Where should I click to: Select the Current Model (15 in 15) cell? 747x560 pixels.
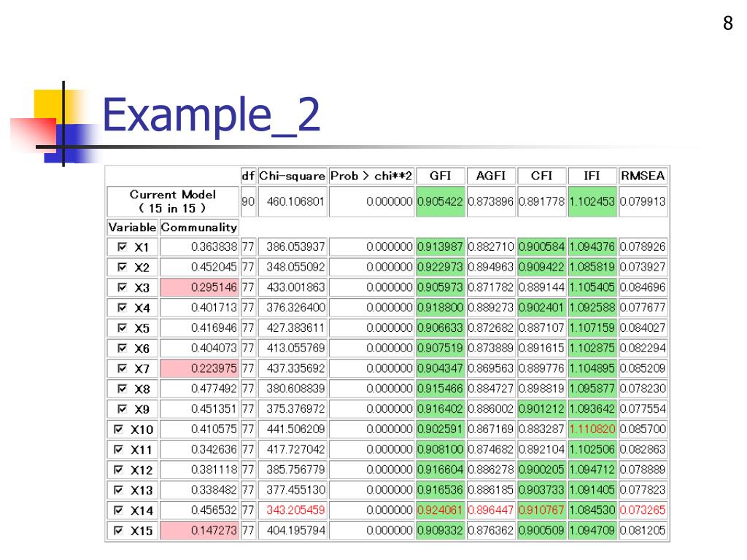[173, 201]
